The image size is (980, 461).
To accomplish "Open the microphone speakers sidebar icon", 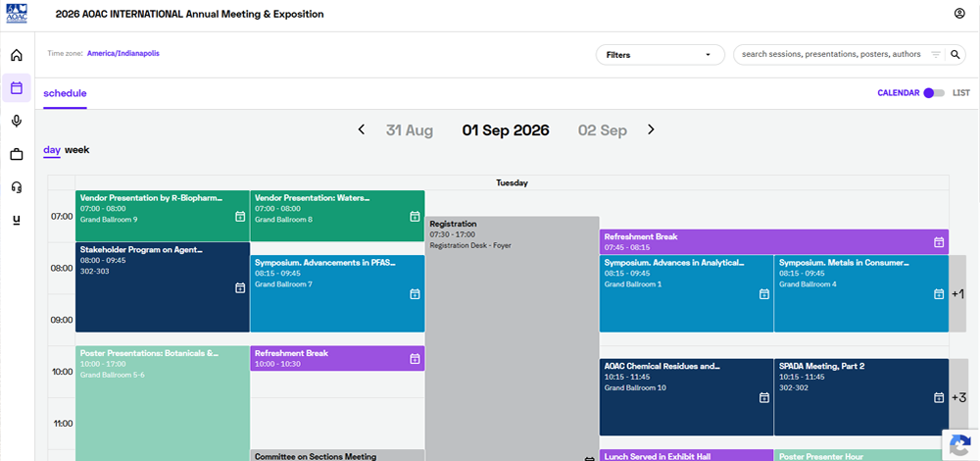I will click(17, 121).
